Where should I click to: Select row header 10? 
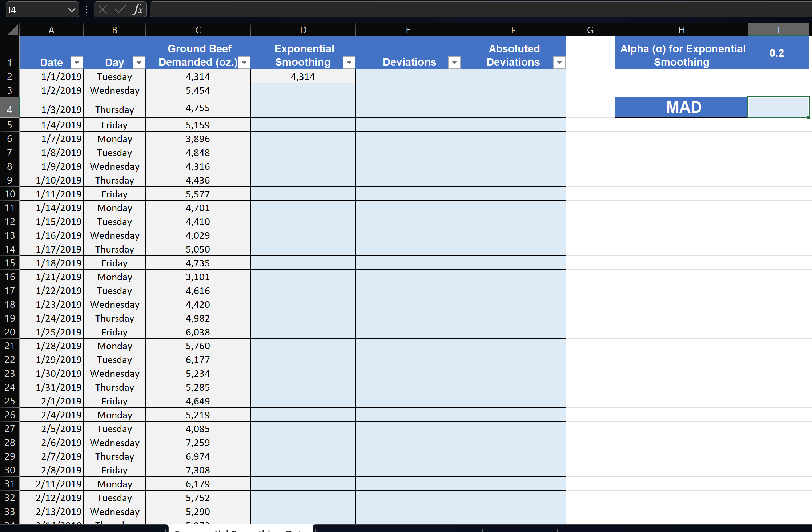click(10, 194)
